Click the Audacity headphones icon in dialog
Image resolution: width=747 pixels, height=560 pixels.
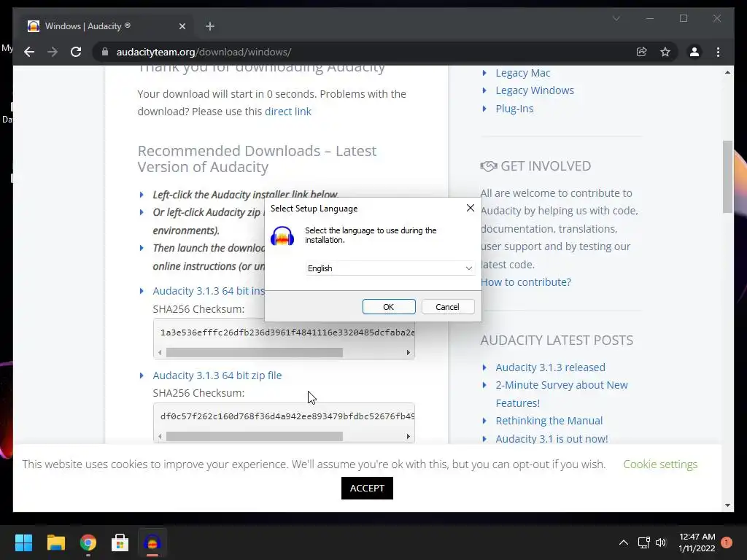282,236
